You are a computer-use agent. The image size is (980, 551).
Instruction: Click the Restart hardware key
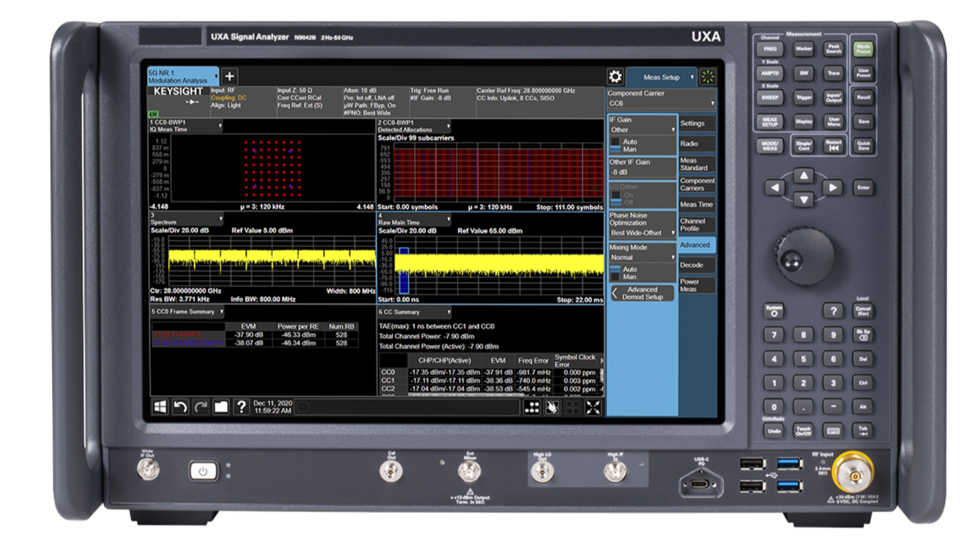pyautogui.click(x=834, y=145)
